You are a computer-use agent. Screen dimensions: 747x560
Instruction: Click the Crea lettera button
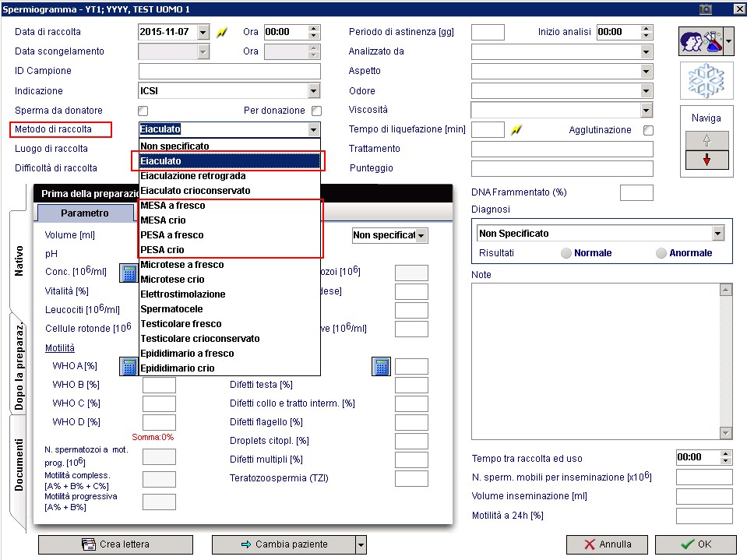coord(116,544)
